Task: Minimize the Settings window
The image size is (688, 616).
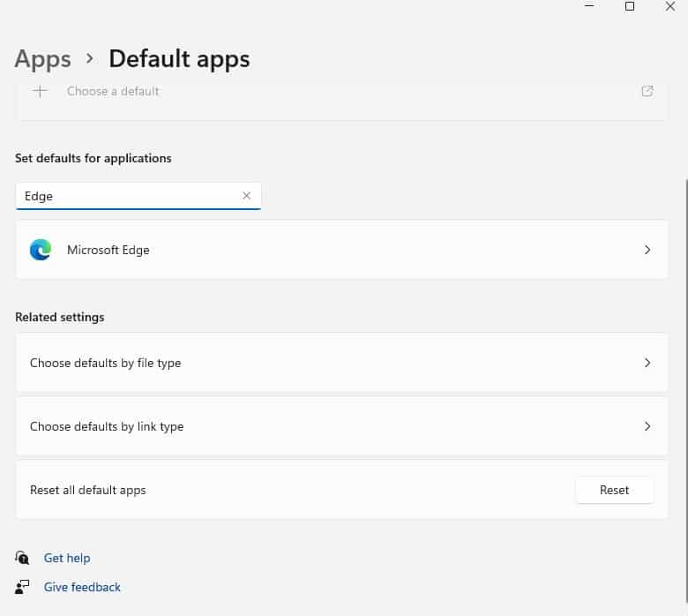Action: click(589, 5)
